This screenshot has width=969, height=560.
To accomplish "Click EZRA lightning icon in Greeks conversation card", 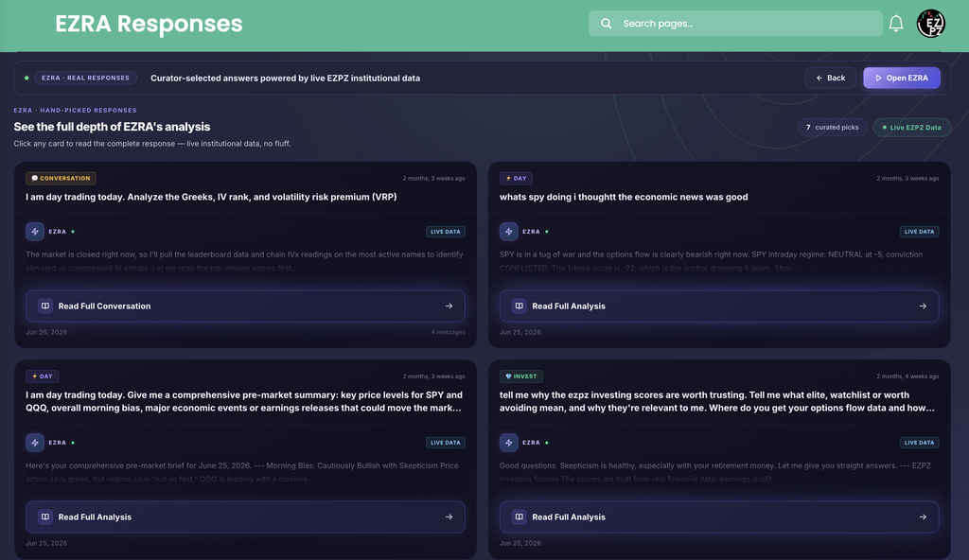I will point(35,232).
